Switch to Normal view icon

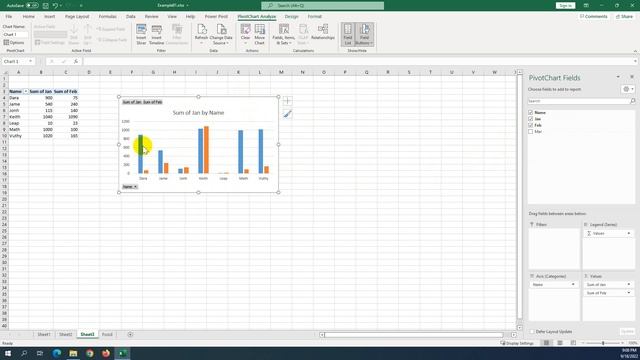(x=547, y=343)
